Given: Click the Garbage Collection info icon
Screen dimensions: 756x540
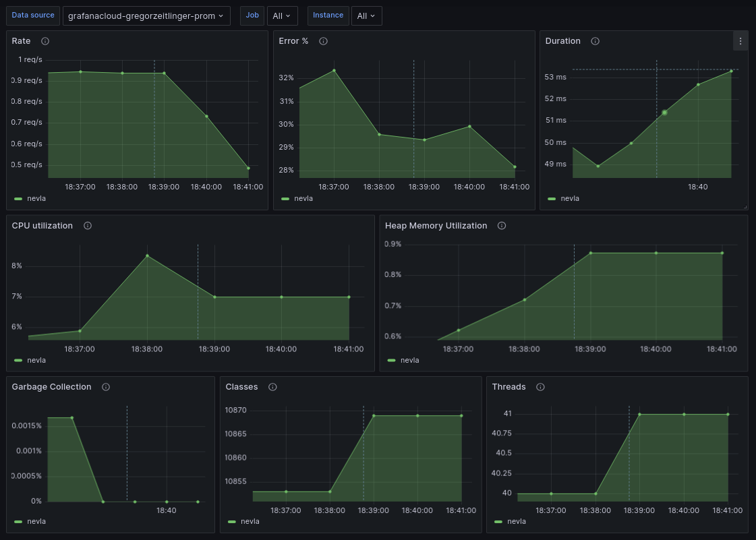Looking at the screenshot, I should click(105, 387).
